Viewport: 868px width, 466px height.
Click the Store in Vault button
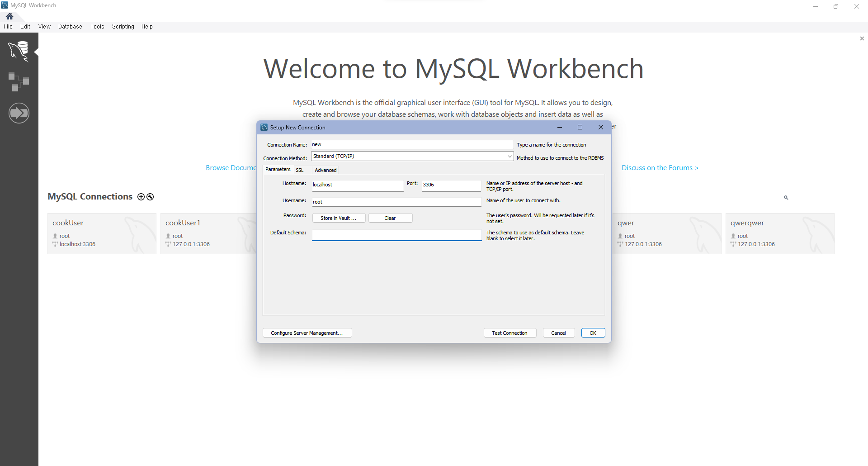click(x=339, y=218)
